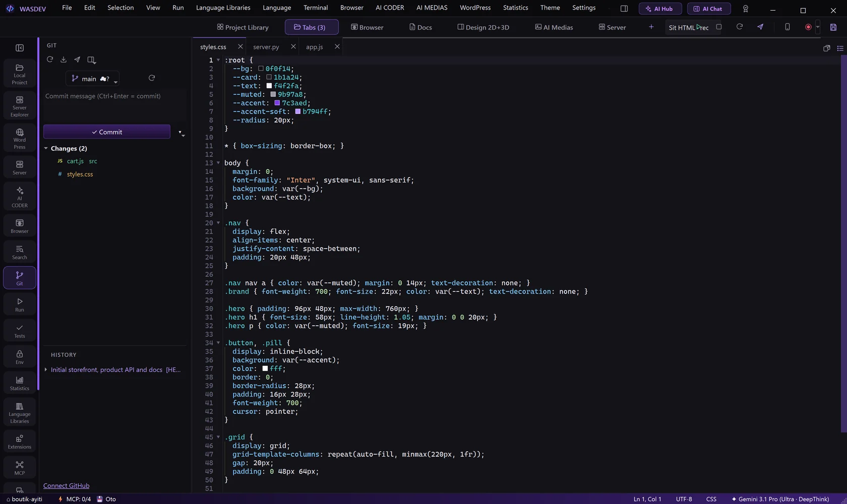
Task: Open the MCP sidebar panel
Action: pyautogui.click(x=20, y=468)
